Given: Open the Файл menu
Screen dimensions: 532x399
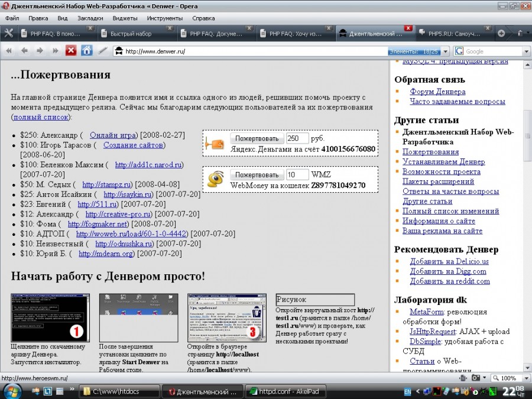Looking at the screenshot, I should (x=12, y=18).
